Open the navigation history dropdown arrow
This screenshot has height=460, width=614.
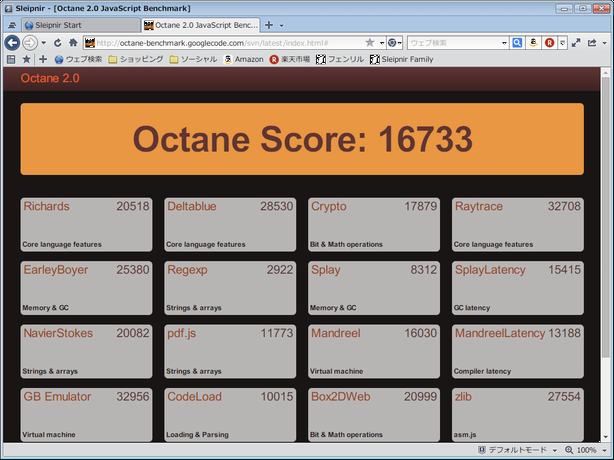click(43, 43)
